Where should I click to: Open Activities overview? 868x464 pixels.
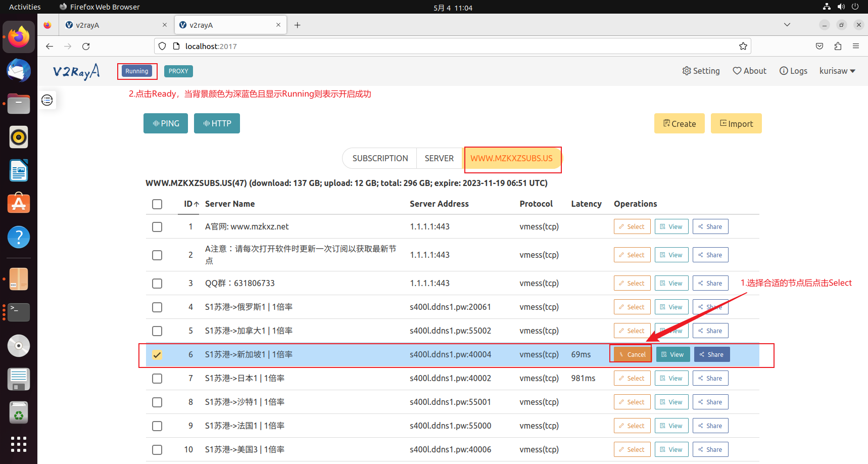(x=25, y=7)
